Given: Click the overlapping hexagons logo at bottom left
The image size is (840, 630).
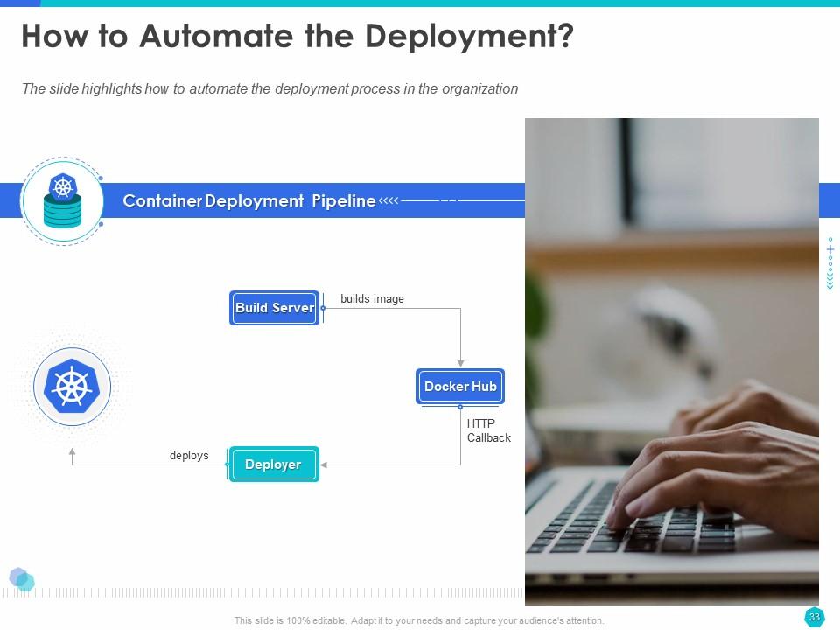Looking at the screenshot, I should click(x=22, y=579).
